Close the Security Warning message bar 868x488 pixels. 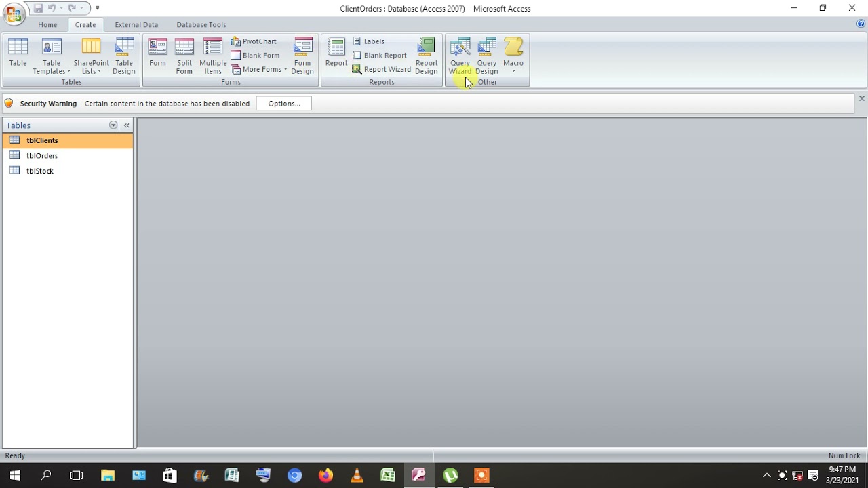(861, 99)
